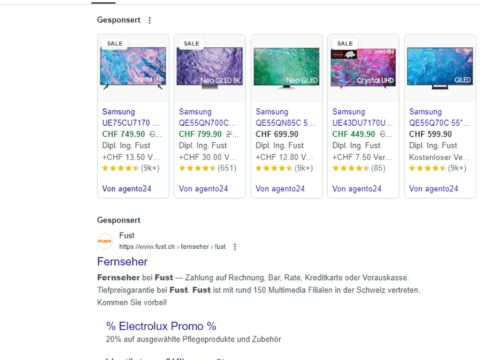480x360 pixels.
Task: Open the Samsung QE55Q70C product link
Action: click(x=439, y=117)
